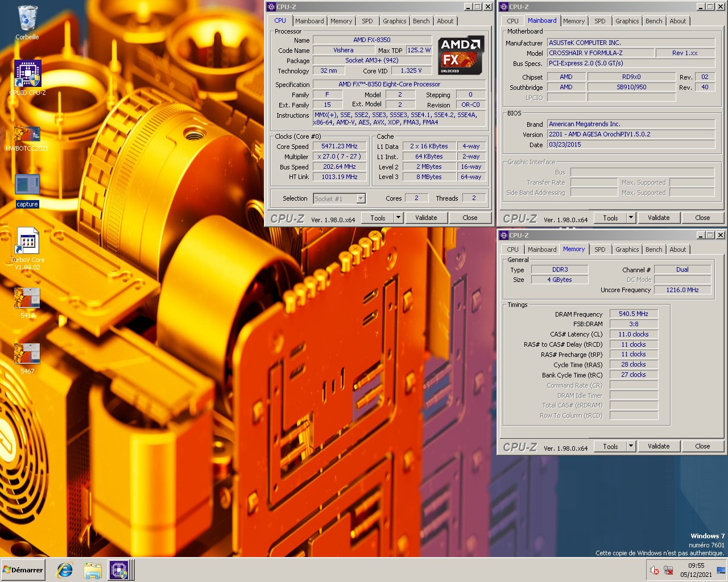Switch to Mainboard tab in CPU window
This screenshot has height=582, width=728.
(x=309, y=21)
